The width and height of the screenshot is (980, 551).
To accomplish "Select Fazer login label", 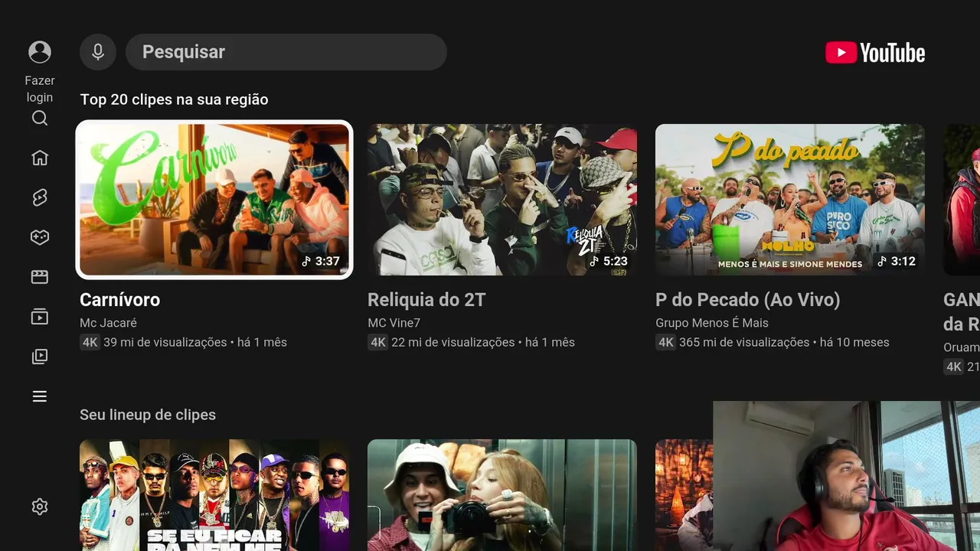I will (x=40, y=89).
